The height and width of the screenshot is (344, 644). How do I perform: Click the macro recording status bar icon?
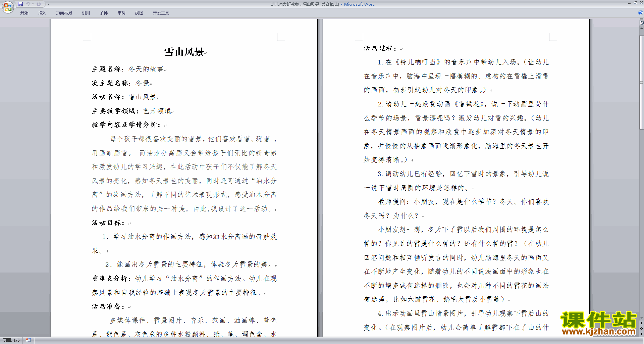(x=28, y=340)
